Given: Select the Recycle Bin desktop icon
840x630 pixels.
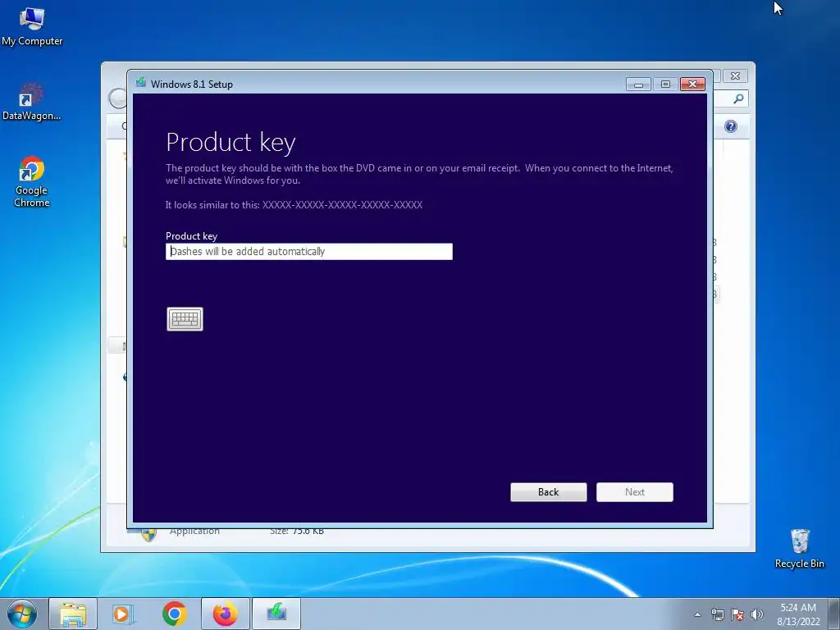Looking at the screenshot, I should click(799, 549).
